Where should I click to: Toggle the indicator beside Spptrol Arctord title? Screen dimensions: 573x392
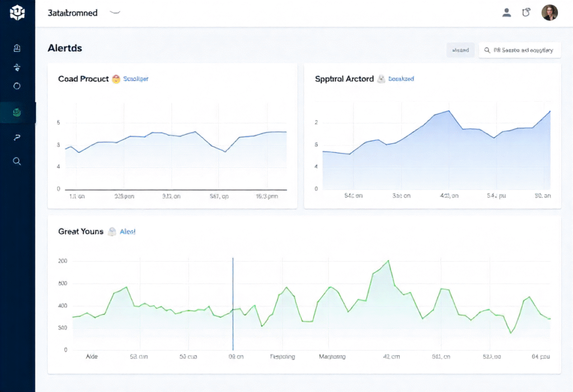(381, 79)
